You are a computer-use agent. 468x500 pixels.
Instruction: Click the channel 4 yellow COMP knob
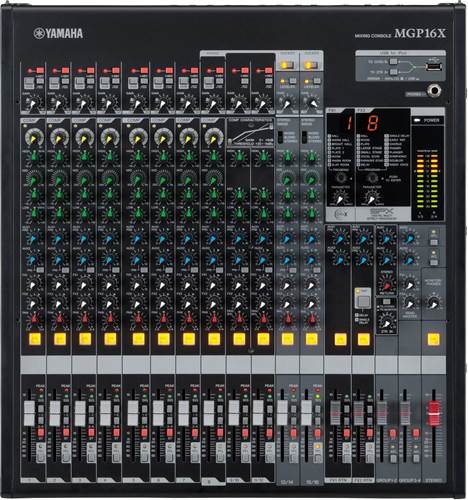(x=109, y=138)
